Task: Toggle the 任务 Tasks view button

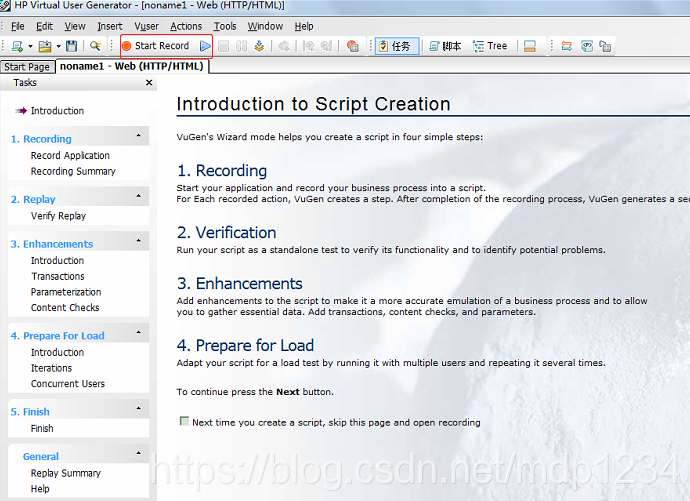Action: click(396, 46)
